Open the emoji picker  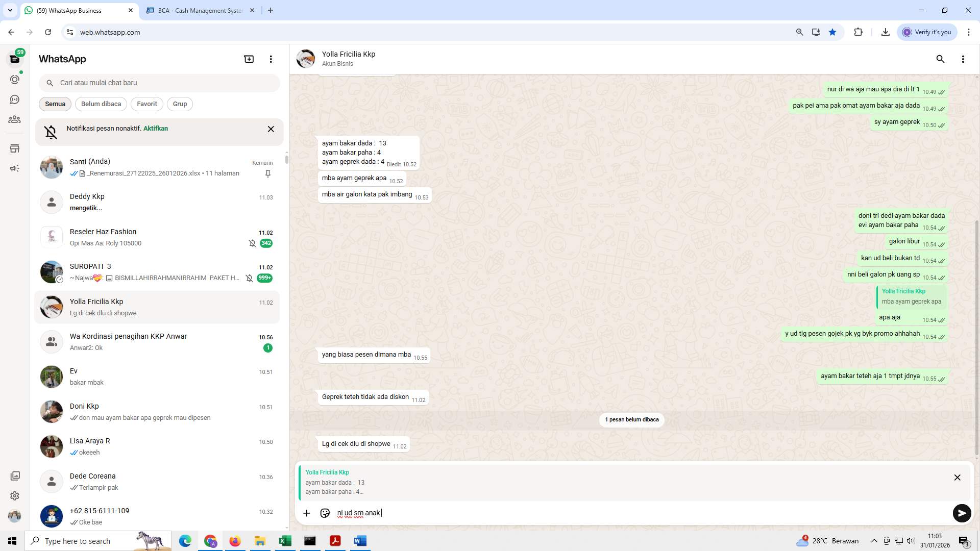coord(325,513)
